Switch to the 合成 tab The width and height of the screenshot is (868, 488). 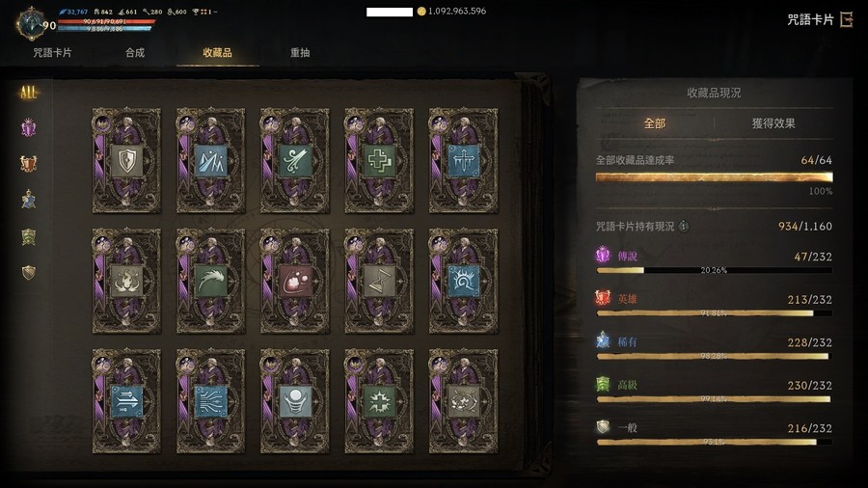click(134, 53)
